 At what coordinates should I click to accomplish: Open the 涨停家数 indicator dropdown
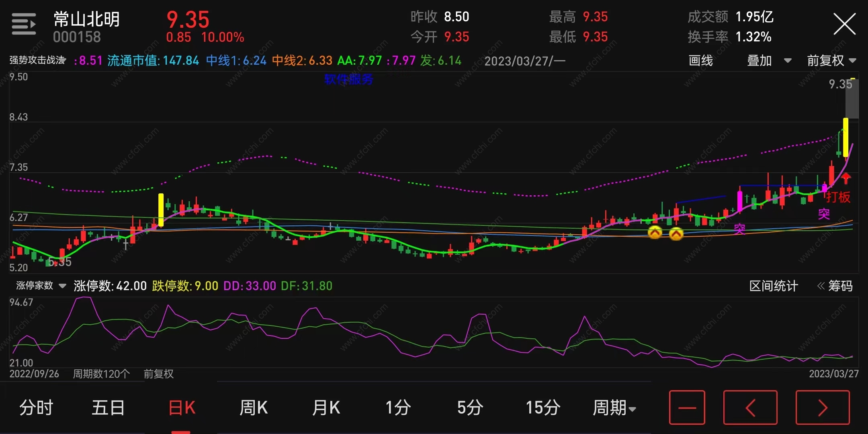(41, 286)
